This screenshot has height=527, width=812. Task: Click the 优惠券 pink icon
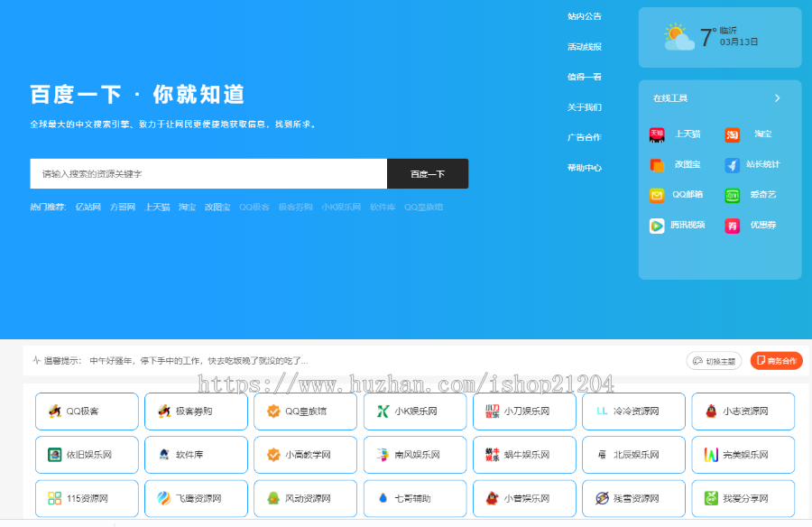coord(732,226)
